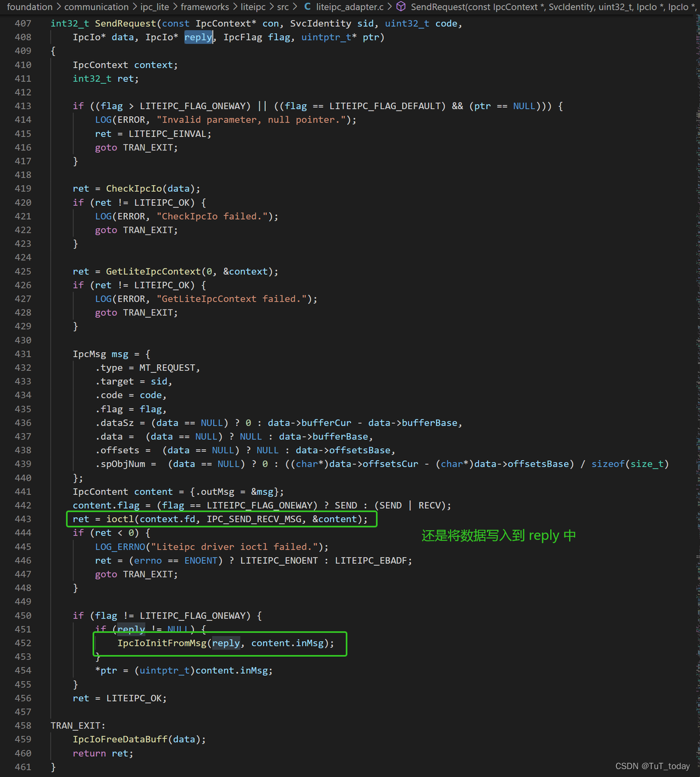Screen dimensions: 700x777
Task: Expand chevron after liteipc_adapter.c breadcrumb
Action: click(x=390, y=7)
